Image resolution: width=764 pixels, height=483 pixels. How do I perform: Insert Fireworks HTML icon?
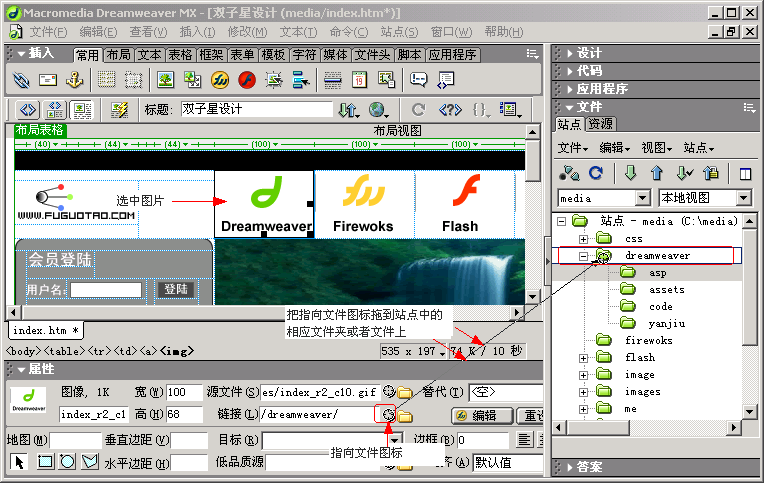220,79
